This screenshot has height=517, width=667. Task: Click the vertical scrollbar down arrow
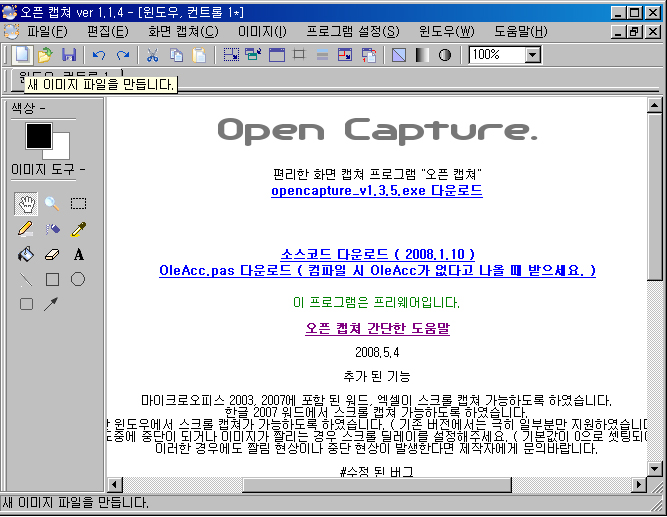[x=654, y=468]
